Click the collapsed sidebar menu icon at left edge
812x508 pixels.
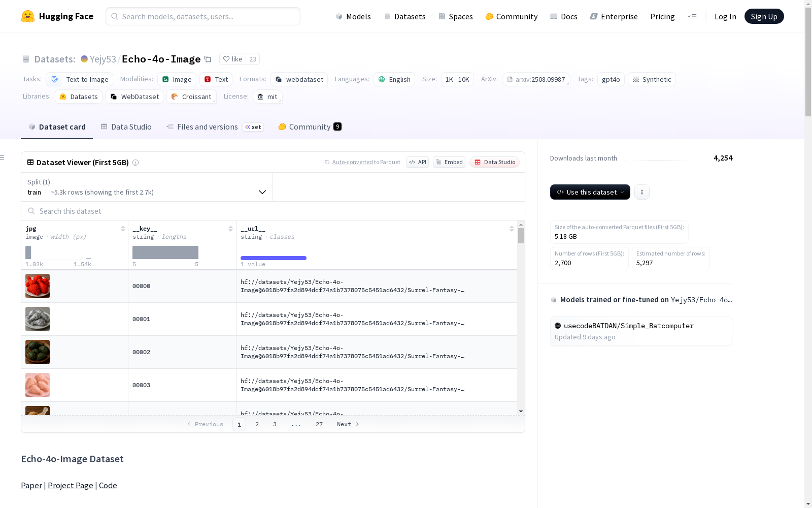pos(2,157)
